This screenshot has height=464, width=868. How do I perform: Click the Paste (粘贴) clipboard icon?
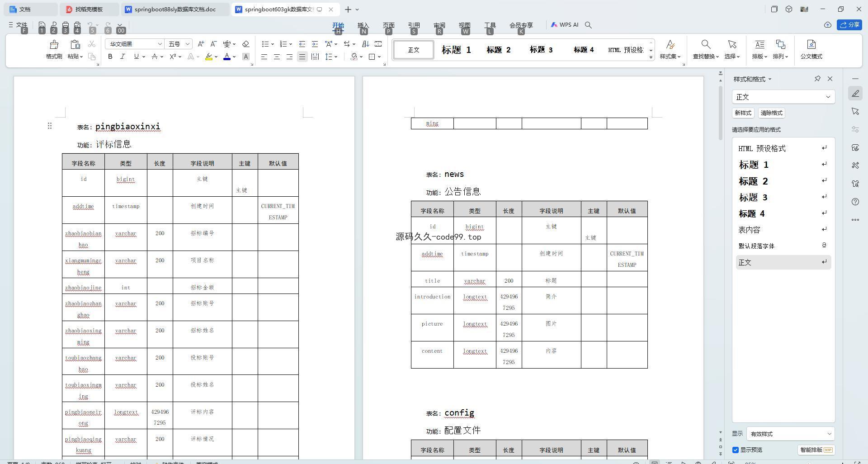pyautogui.click(x=75, y=45)
